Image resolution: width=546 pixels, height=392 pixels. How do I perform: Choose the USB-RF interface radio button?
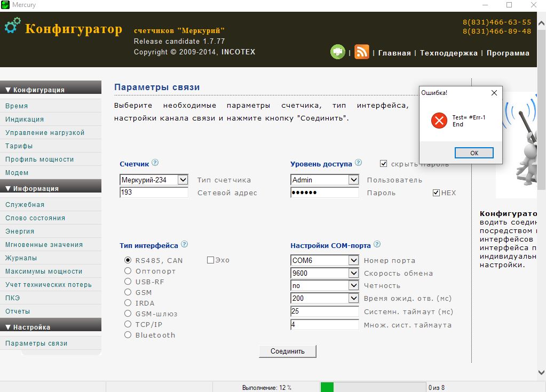point(128,282)
